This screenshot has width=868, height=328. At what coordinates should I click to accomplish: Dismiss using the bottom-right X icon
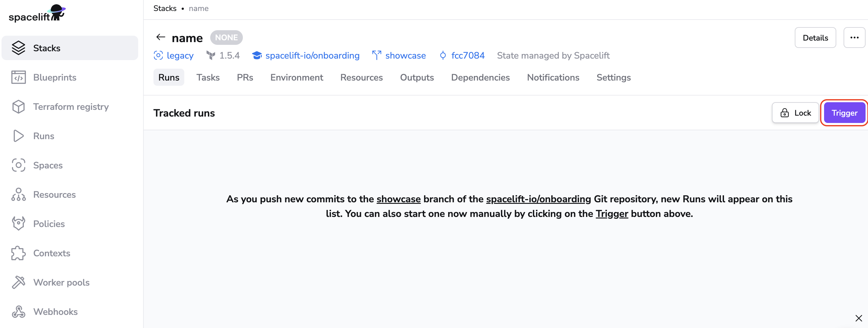pyautogui.click(x=858, y=318)
